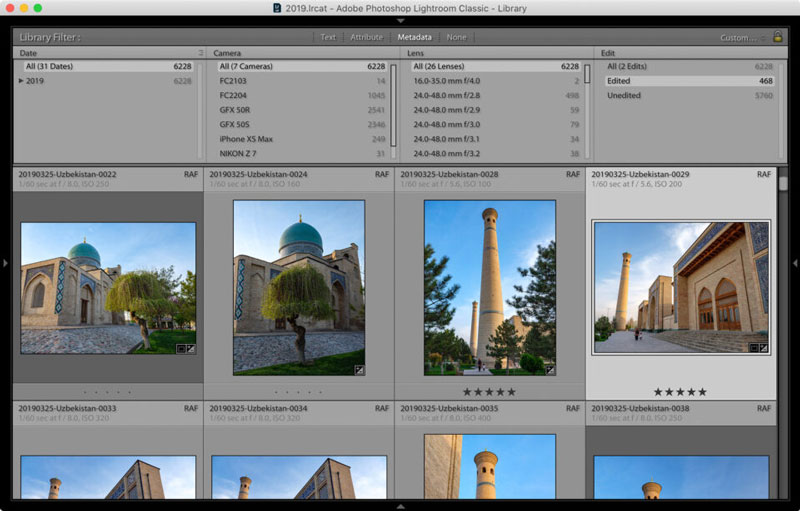Click the crop badge on Uzbekistan-0022 thumbnail
Viewport: 800px width, 511px height.
pos(181,348)
